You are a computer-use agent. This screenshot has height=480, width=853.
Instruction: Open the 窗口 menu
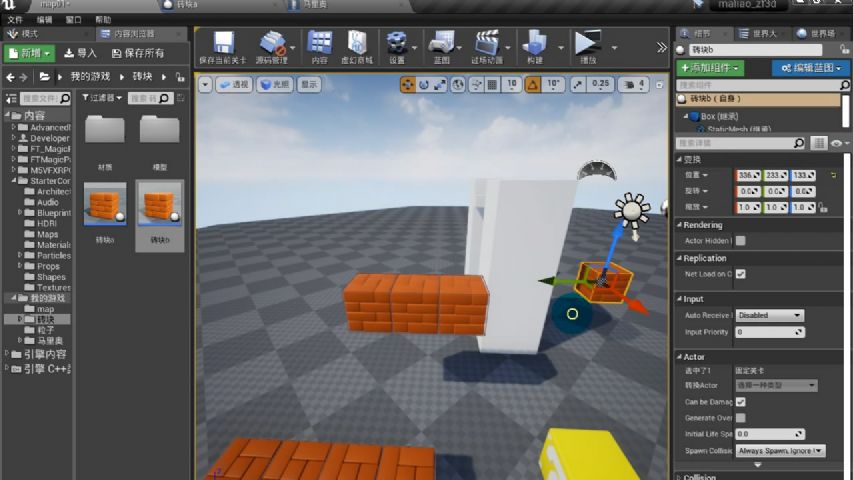[73, 20]
